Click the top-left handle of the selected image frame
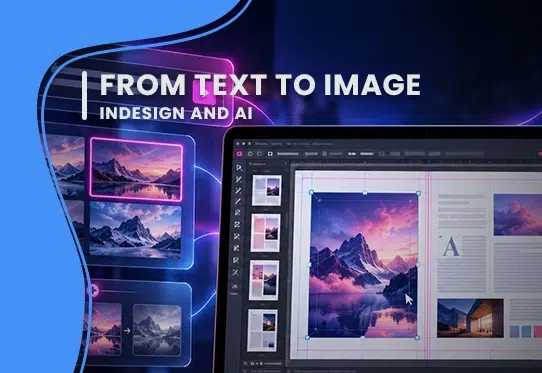The height and width of the screenshot is (373, 542). coord(311,192)
